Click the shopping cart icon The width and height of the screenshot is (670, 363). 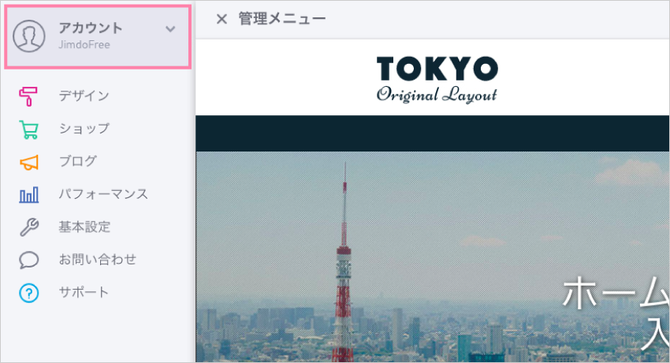pos(29,129)
